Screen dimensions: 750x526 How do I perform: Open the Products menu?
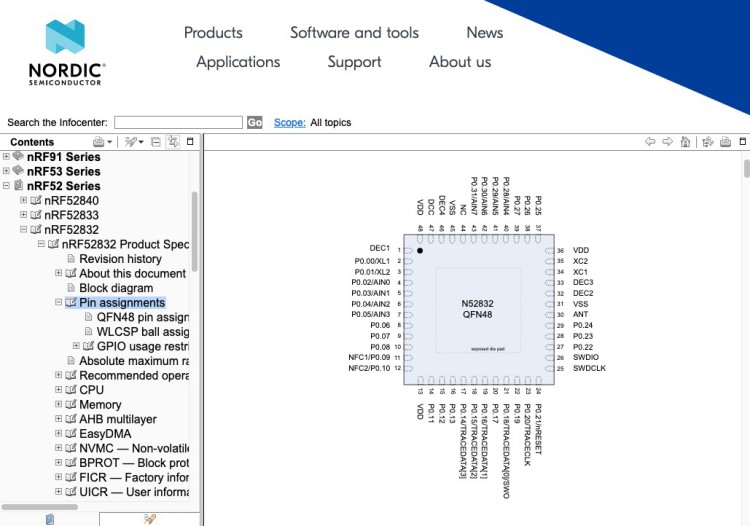(x=213, y=33)
